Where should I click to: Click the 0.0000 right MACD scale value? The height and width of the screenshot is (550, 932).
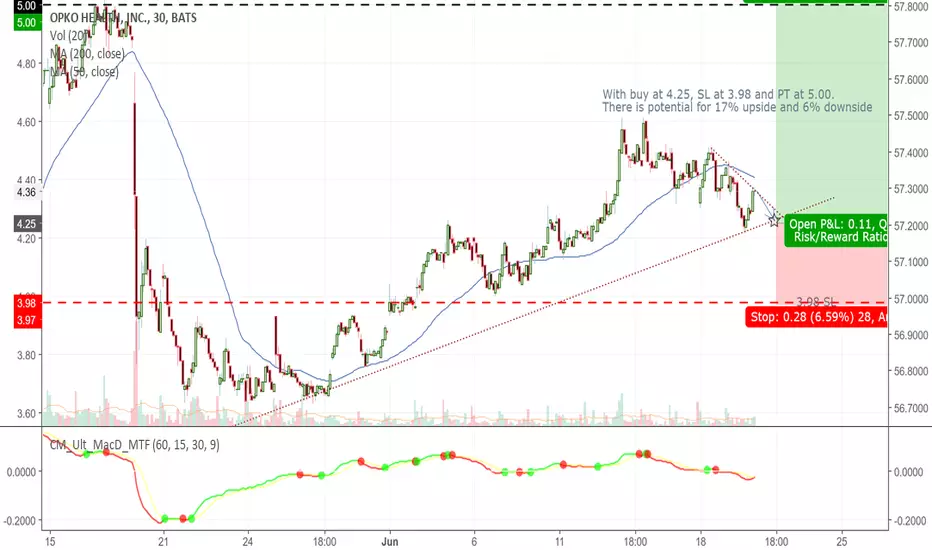[x=908, y=472]
